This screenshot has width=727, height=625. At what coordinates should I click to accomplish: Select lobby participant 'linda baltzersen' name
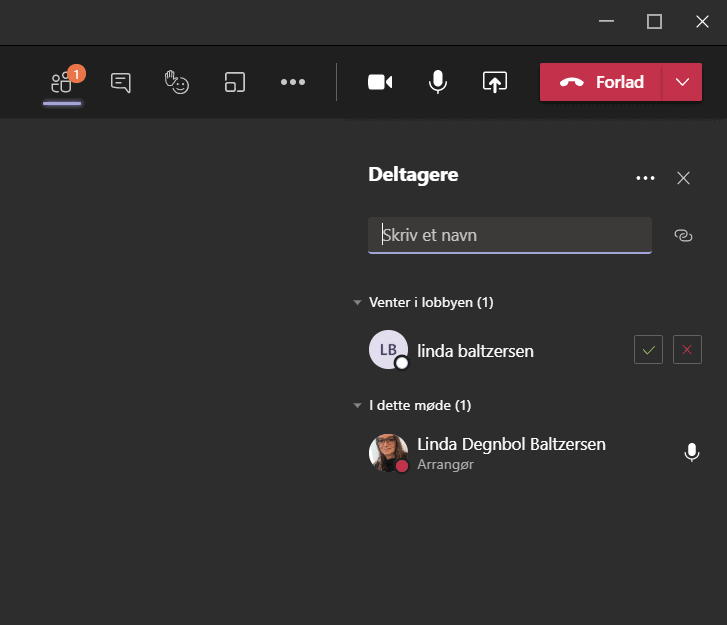[x=475, y=351]
